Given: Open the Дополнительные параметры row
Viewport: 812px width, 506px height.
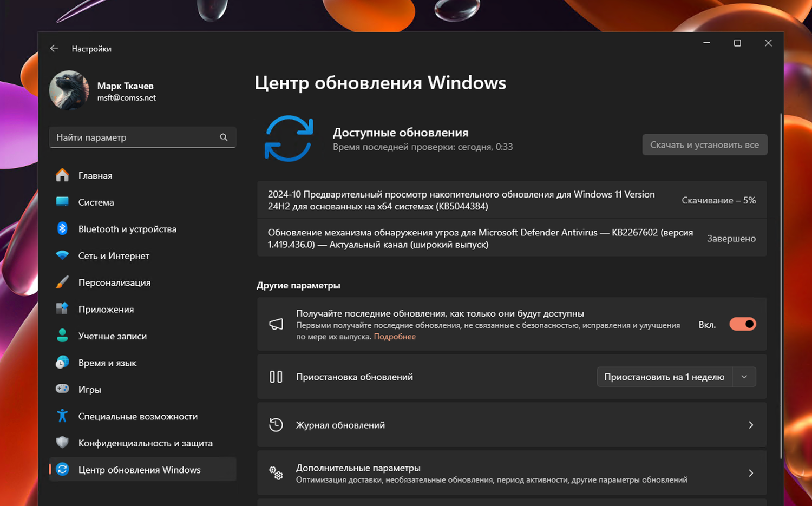Looking at the screenshot, I should [512, 473].
